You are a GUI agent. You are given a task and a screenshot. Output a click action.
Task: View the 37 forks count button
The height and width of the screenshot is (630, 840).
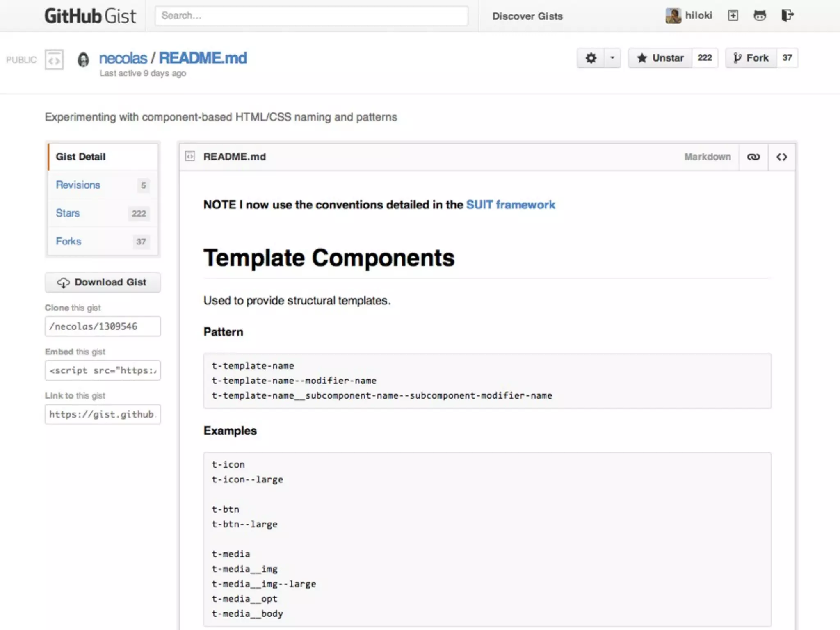787,58
